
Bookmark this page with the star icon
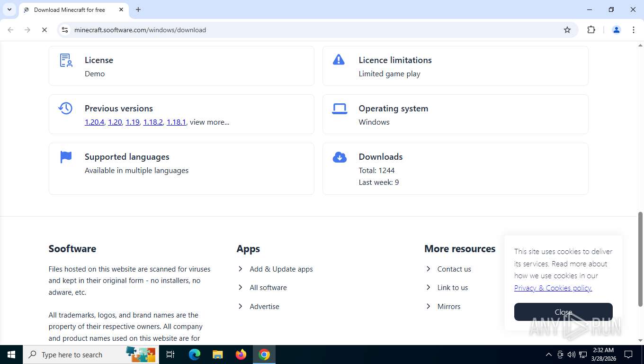point(567,30)
